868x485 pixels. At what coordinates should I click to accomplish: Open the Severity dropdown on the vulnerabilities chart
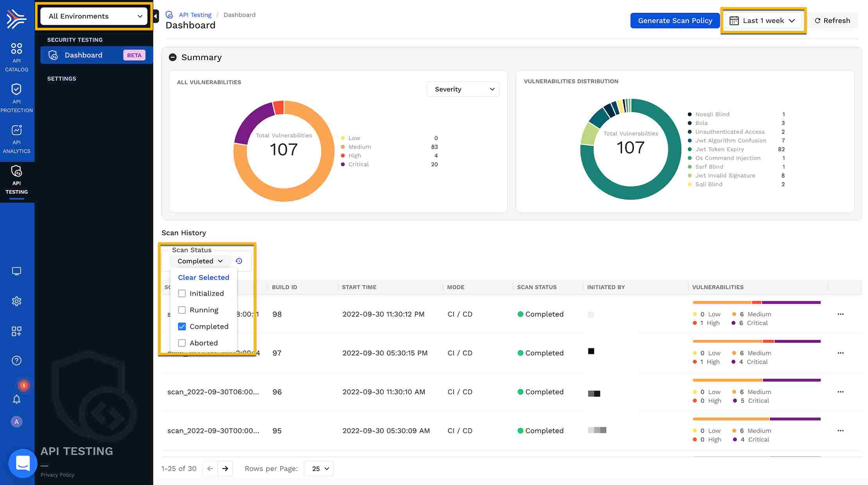point(463,89)
